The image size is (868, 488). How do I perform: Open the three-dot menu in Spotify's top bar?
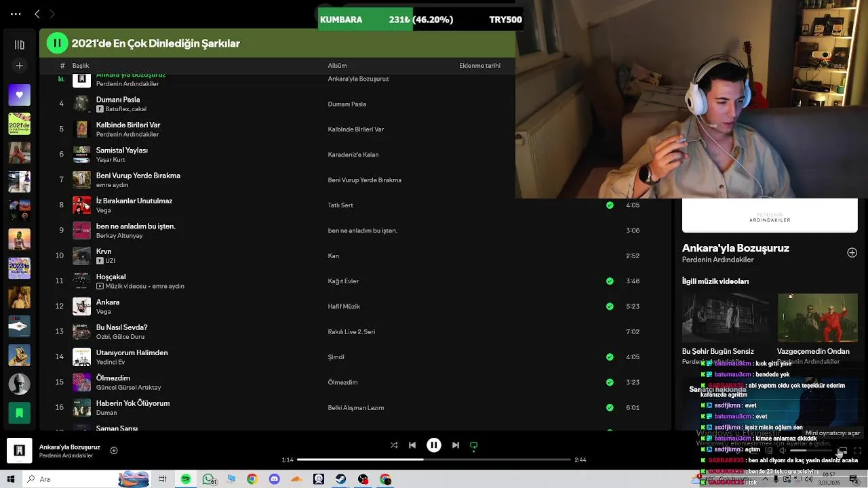click(16, 14)
